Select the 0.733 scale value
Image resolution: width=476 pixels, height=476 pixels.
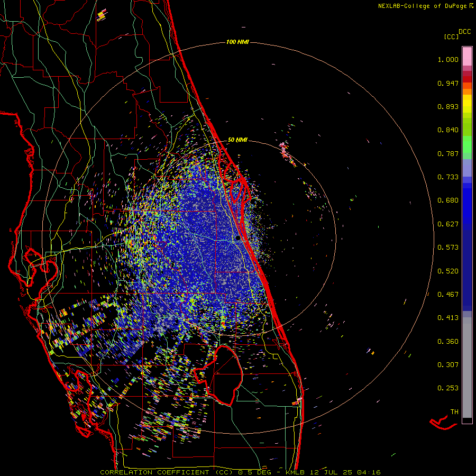tap(448, 177)
